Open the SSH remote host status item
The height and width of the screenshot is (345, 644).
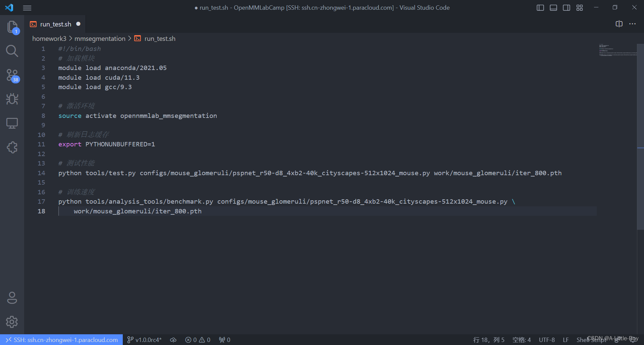[61, 340]
